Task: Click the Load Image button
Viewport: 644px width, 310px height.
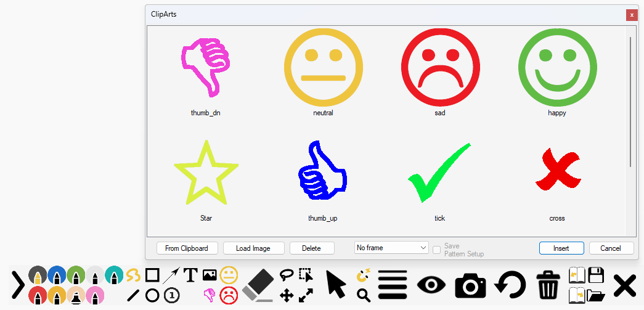Action: [253, 248]
